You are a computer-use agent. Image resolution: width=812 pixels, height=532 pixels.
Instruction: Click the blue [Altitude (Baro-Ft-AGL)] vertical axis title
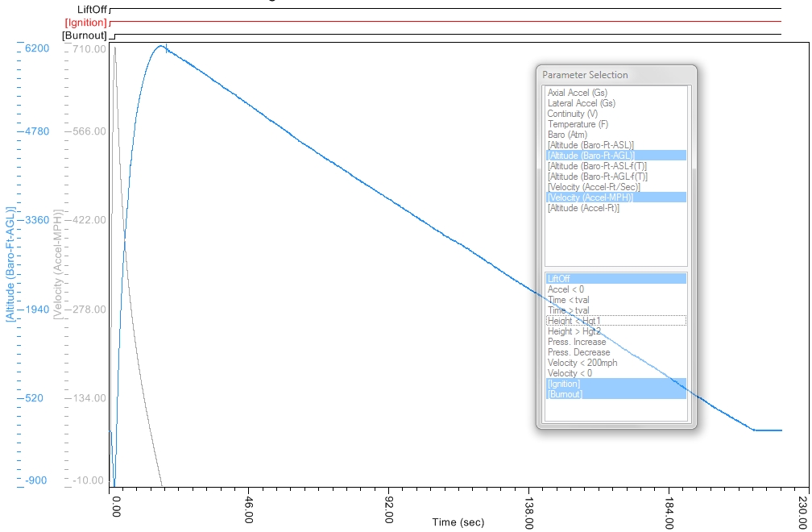click(x=10, y=264)
